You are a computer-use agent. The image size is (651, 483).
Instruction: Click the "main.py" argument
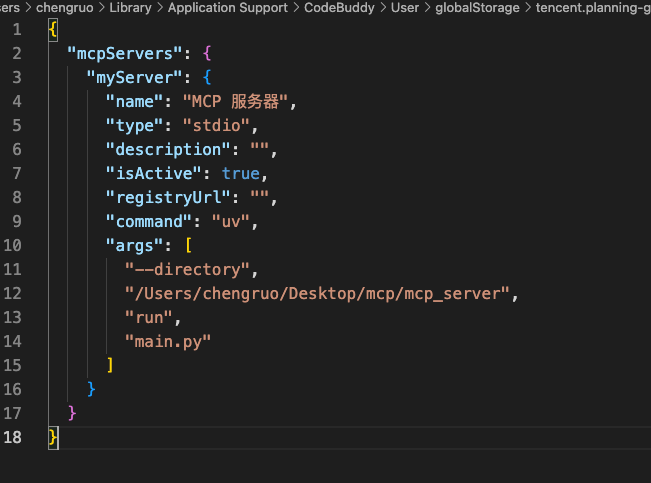point(168,342)
